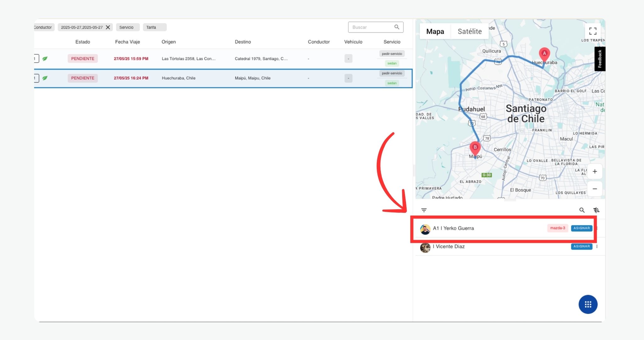Click destination Maipú, Maipu, Chile
644x340 pixels.
253,78
